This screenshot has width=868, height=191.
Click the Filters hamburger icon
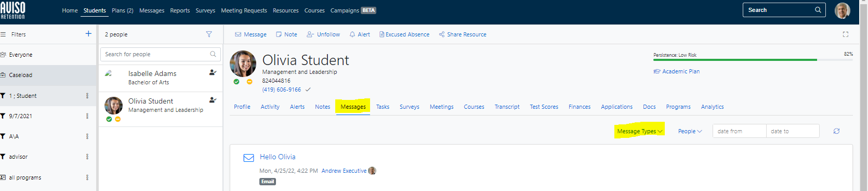click(3, 34)
